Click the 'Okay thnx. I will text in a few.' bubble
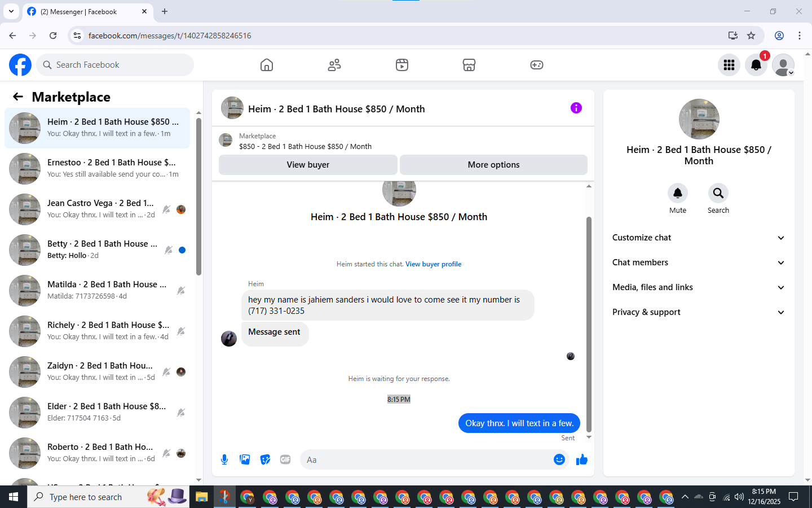The height and width of the screenshot is (508, 812). pyautogui.click(x=519, y=423)
